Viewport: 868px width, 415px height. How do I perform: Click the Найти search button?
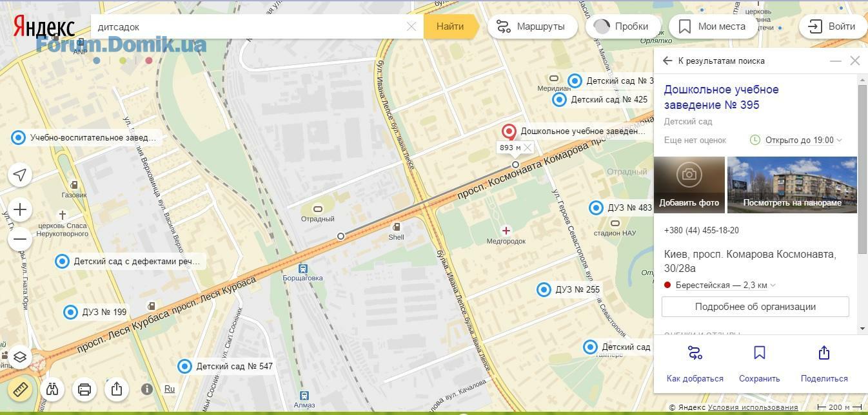point(450,26)
